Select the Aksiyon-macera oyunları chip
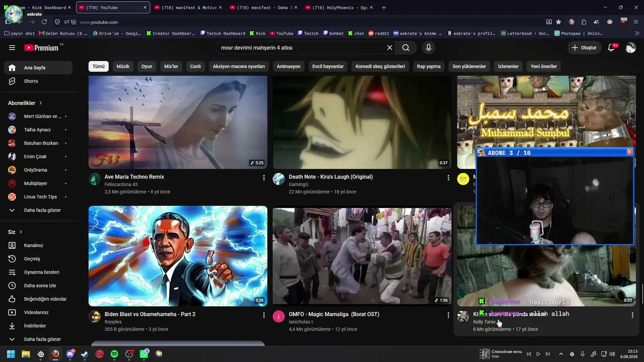644x362 pixels. pos(239,66)
